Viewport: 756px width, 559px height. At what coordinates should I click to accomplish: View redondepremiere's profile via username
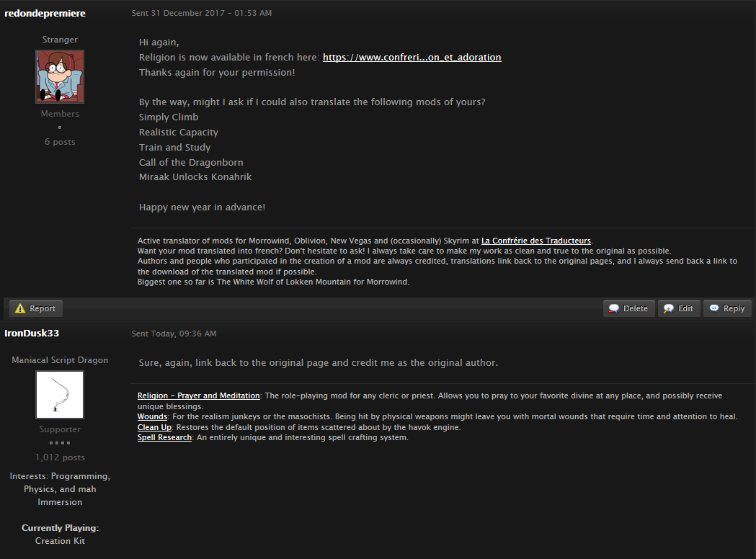pos(45,14)
